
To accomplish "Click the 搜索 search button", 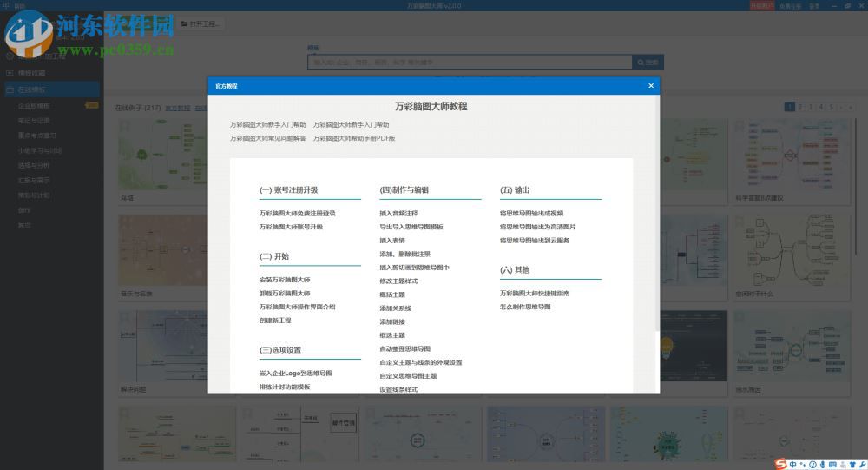I will pos(648,62).
